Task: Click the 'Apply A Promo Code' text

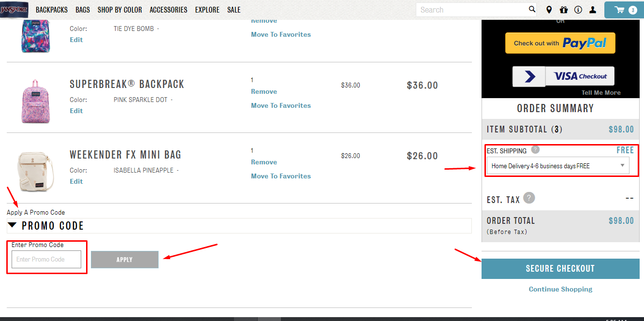Action: pyautogui.click(x=36, y=212)
